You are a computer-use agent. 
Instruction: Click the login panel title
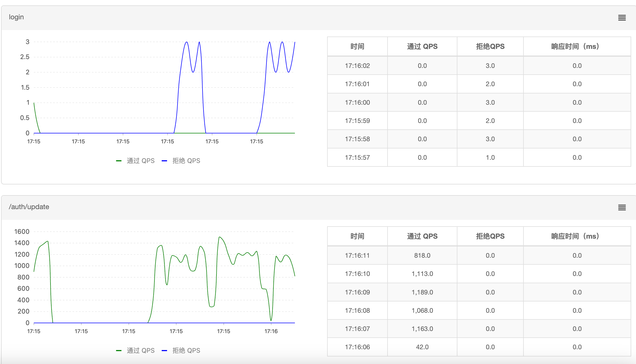(x=16, y=17)
